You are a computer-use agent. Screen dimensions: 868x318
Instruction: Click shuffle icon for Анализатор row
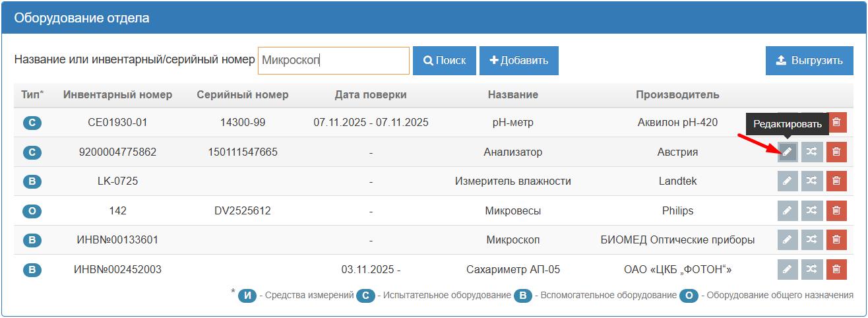point(812,152)
